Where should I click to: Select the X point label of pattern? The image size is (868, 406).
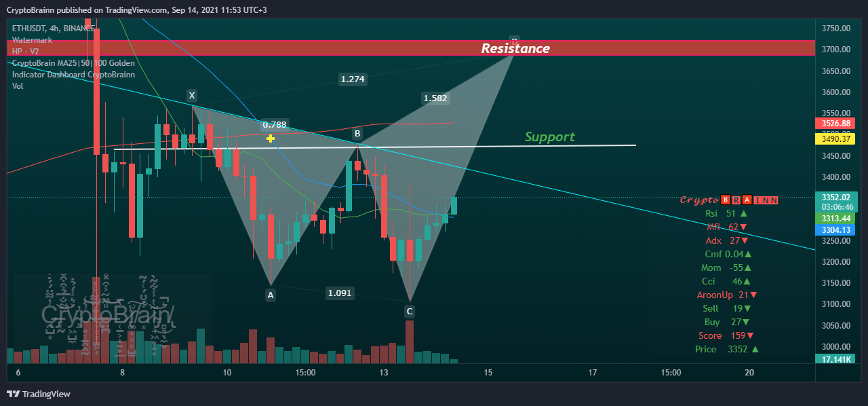click(192, 95)
